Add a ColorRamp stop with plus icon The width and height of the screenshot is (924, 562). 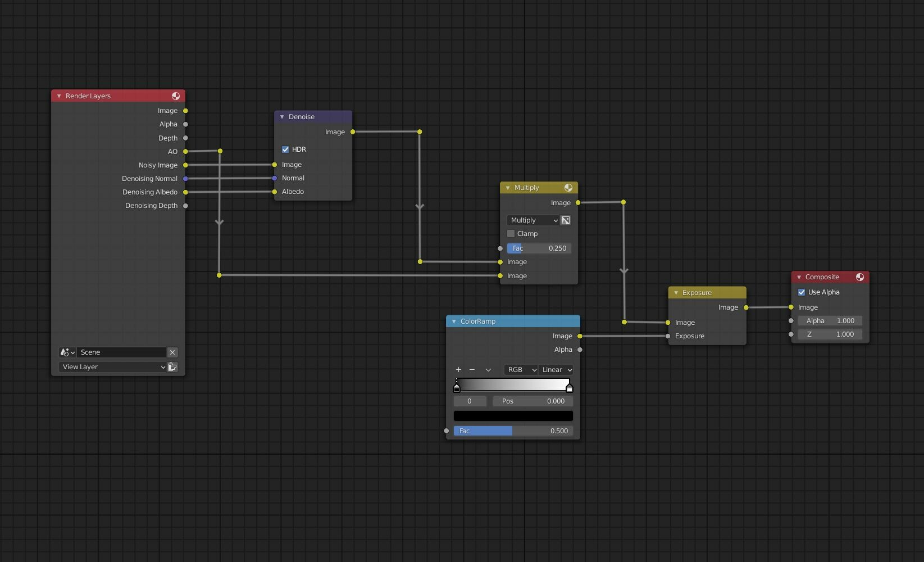[x=458, y=370]
